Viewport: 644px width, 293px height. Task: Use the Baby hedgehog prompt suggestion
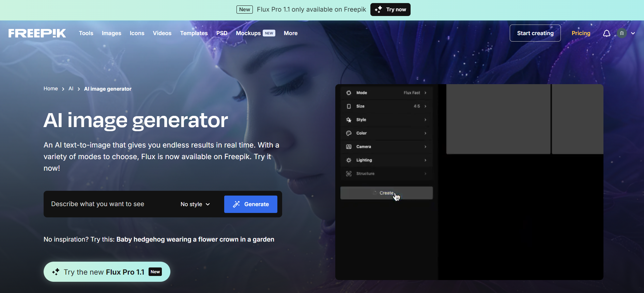click(195, 239)
